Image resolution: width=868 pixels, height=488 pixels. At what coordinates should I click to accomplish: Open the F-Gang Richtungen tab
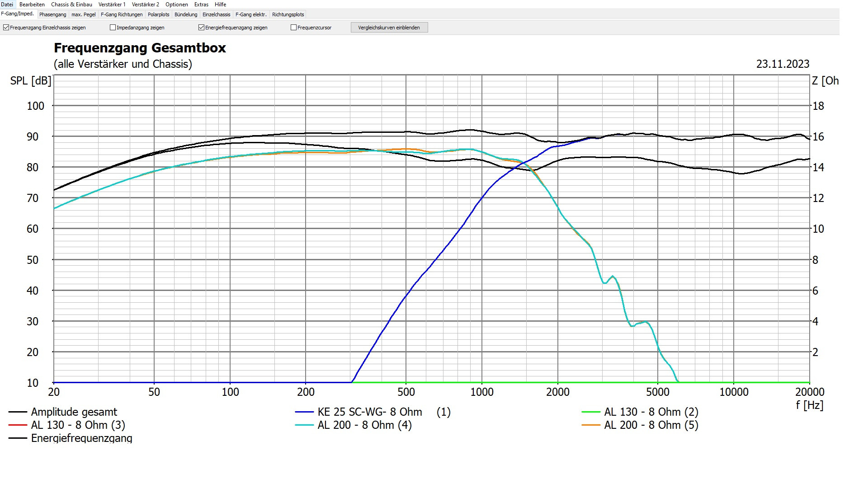[122, 14]
